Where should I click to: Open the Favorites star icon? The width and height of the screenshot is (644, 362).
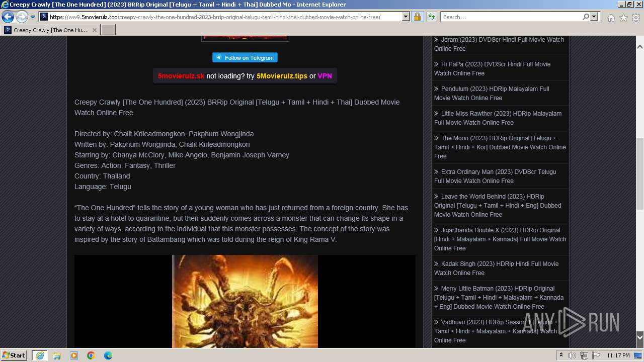(623, 18)
